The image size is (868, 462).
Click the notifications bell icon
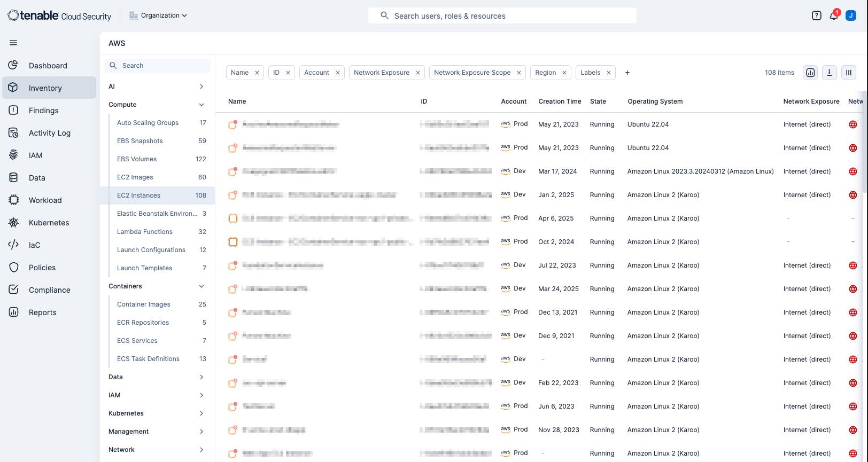coord(833,16)
